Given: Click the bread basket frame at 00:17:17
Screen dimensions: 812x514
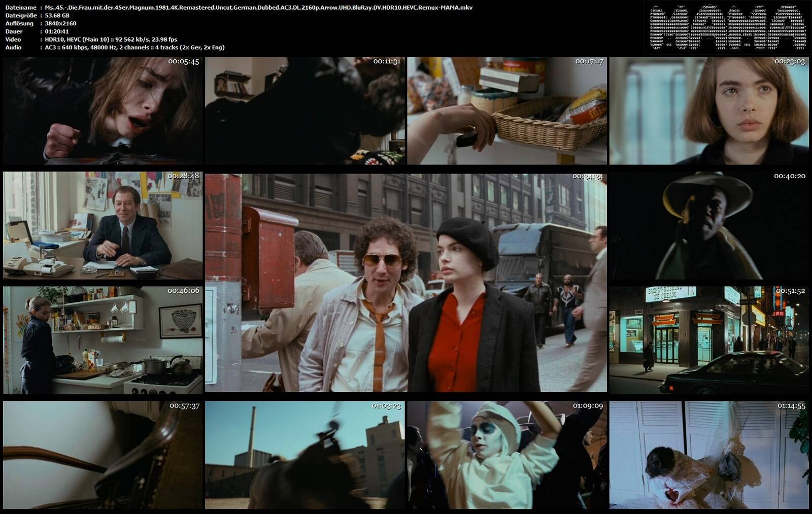Looking at the screenshot, I should (506, 111).
